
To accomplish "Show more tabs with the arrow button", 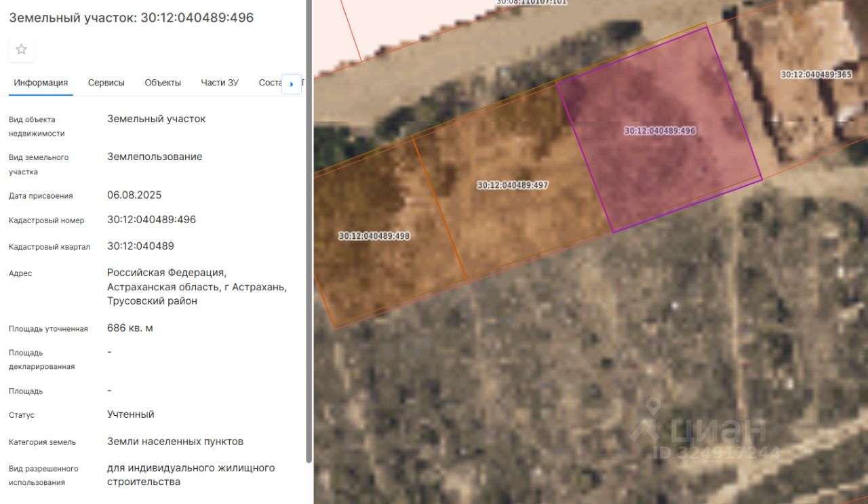I will coord(292,84).
